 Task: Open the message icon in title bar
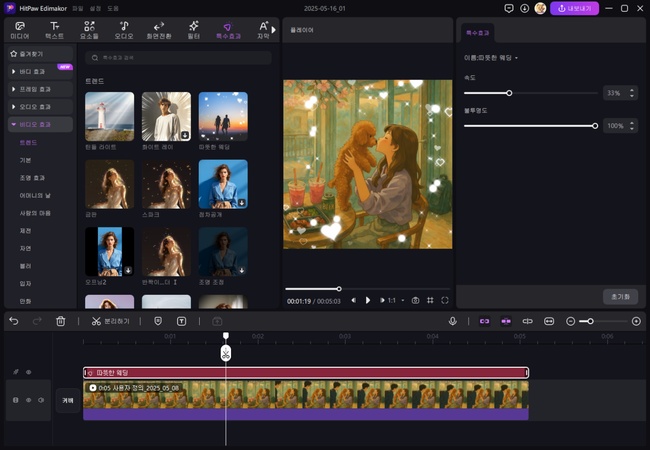[509, 8]
